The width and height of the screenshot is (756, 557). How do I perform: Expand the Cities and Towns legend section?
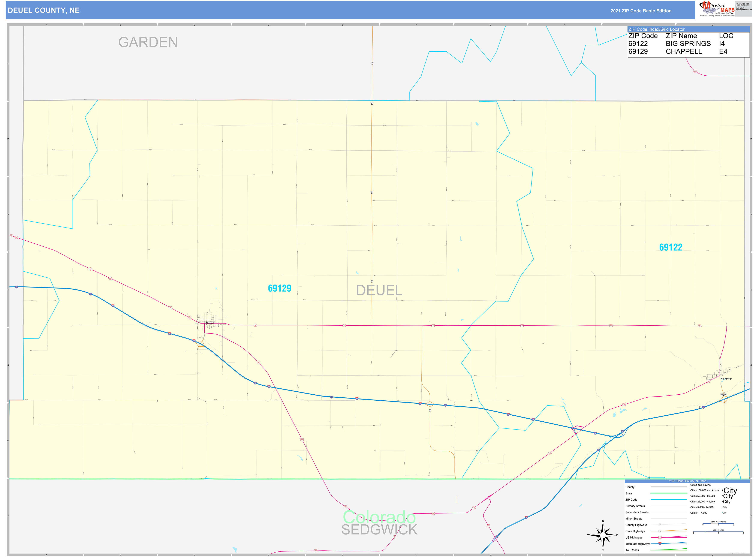[x=700, y=485]
